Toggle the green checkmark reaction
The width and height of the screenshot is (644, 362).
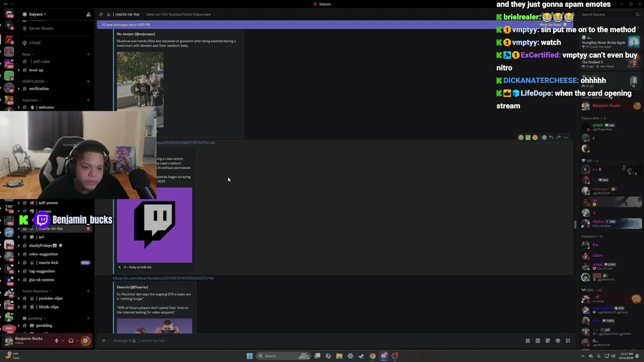(x=528, y=137)
